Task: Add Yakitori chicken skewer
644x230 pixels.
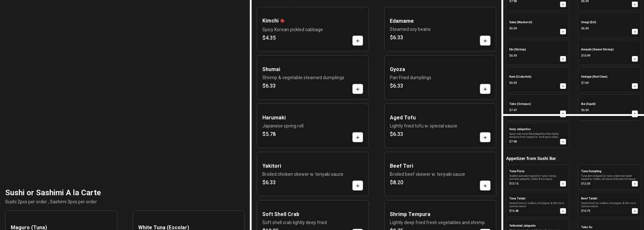Action: click(x=357, y=185)
